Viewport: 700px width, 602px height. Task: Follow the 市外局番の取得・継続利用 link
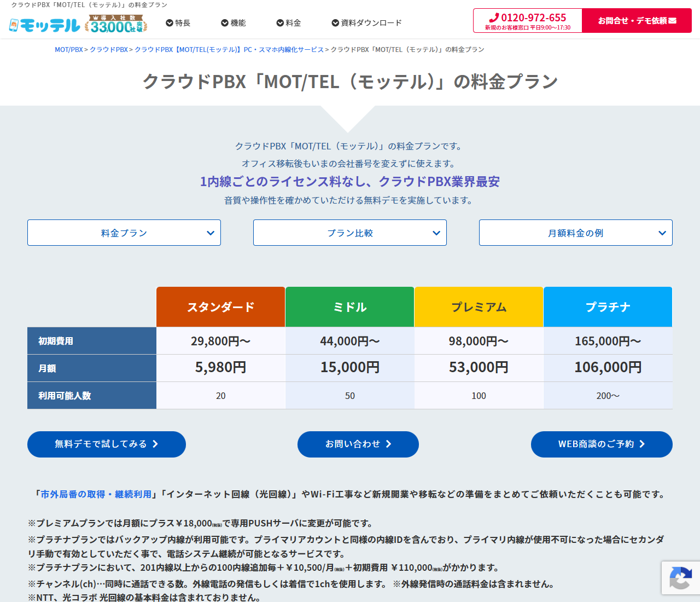click(x=96, y=494)
